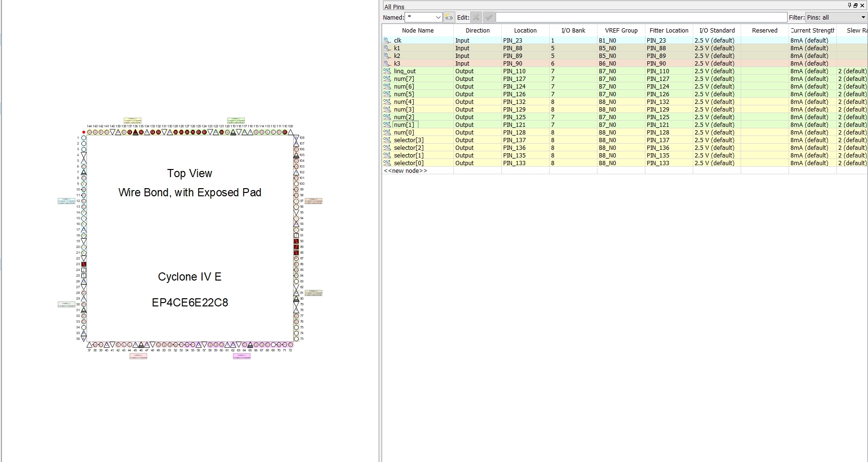Click the yellow I/O bank label above chip
The image size is (868, 462).
[133, 120]
